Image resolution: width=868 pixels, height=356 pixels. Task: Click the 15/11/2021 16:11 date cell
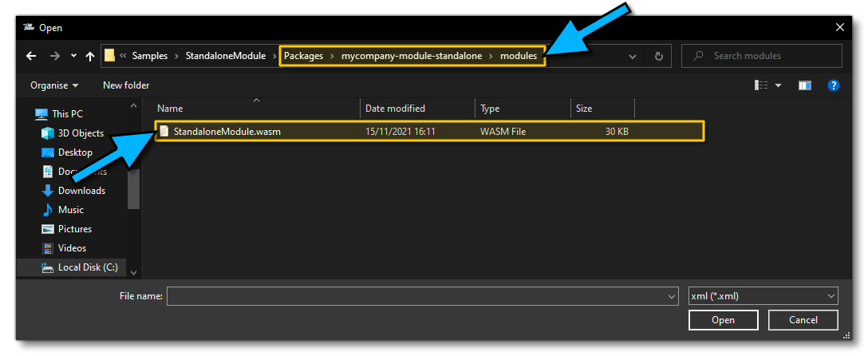(x=399, y=132)
